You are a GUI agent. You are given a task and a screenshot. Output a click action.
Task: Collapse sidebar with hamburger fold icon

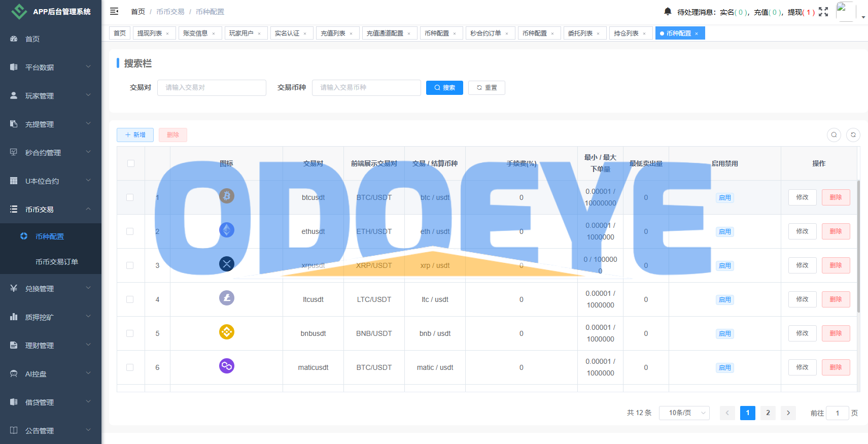coord(114,11)
